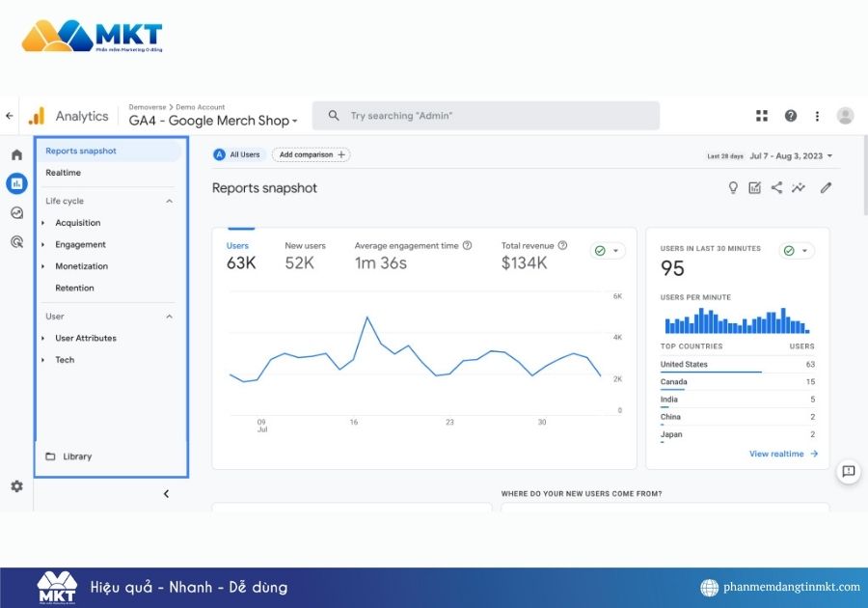
Task: Collapse the Life cycle section
Action: pyautogui.click(x=170, y=202)
